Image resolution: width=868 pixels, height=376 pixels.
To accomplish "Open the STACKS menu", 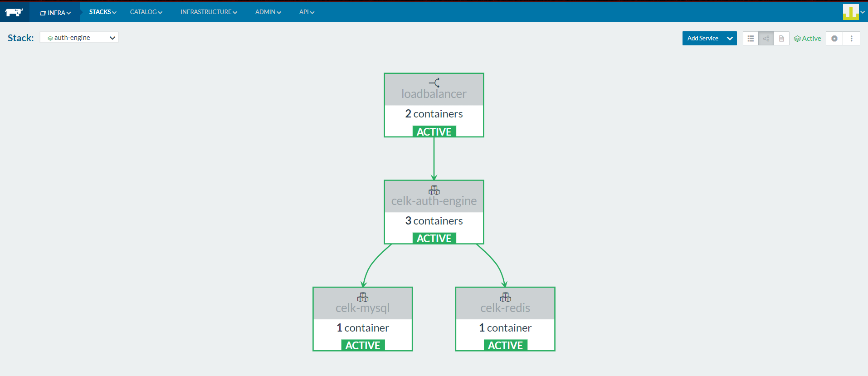I will [x=103, y=12].
